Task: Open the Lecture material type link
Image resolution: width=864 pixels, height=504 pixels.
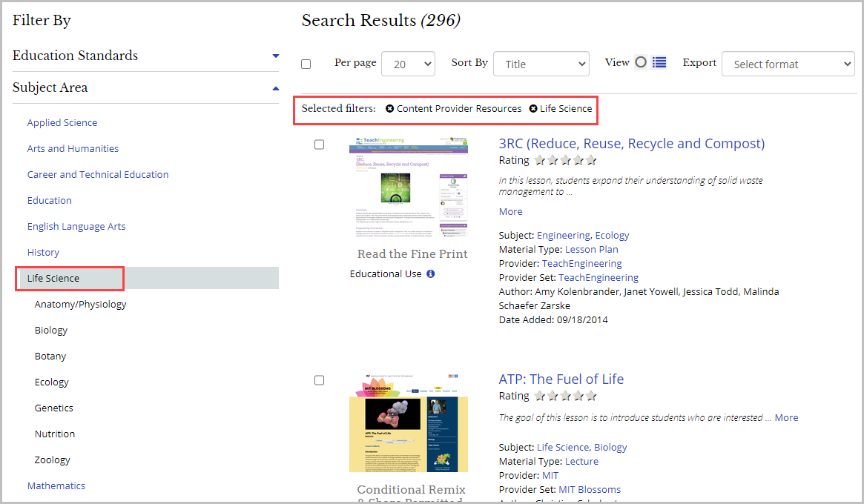Action: pos(581,461)
